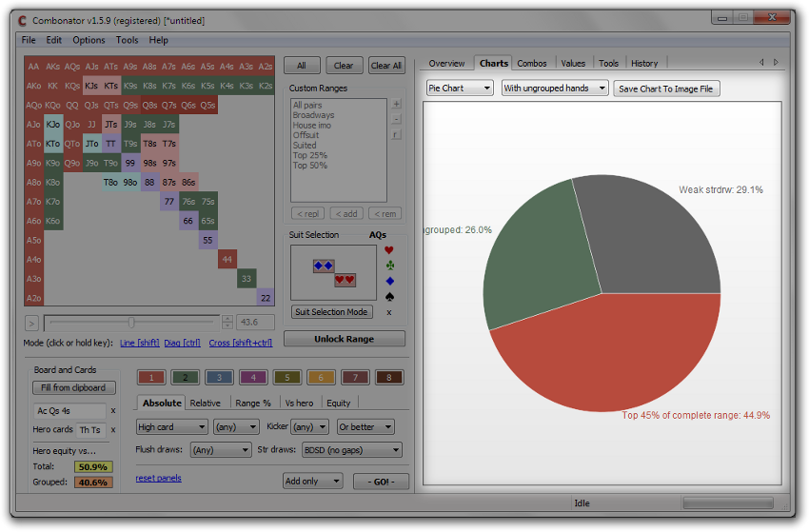This screenshot has height=532, width=809.
Task: Click the Hero cards input field
Action: click(89, 430)
